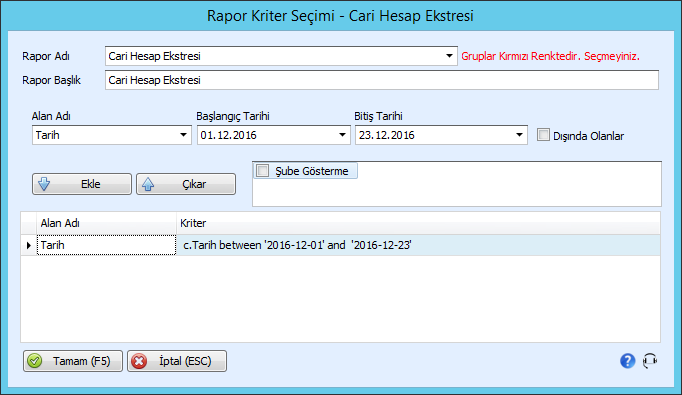
Task: Cancel with İptal (ESC) button
Action: pyautogui.click(x=177, y=361)
